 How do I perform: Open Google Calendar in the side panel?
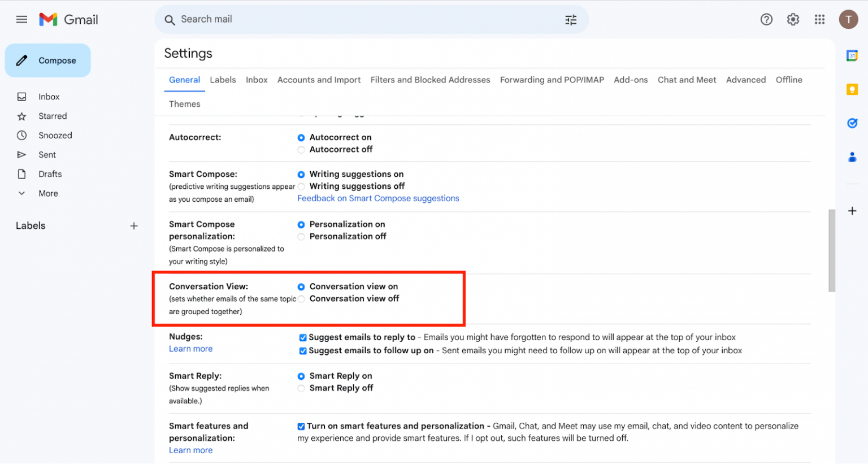[x=852, y=55]
